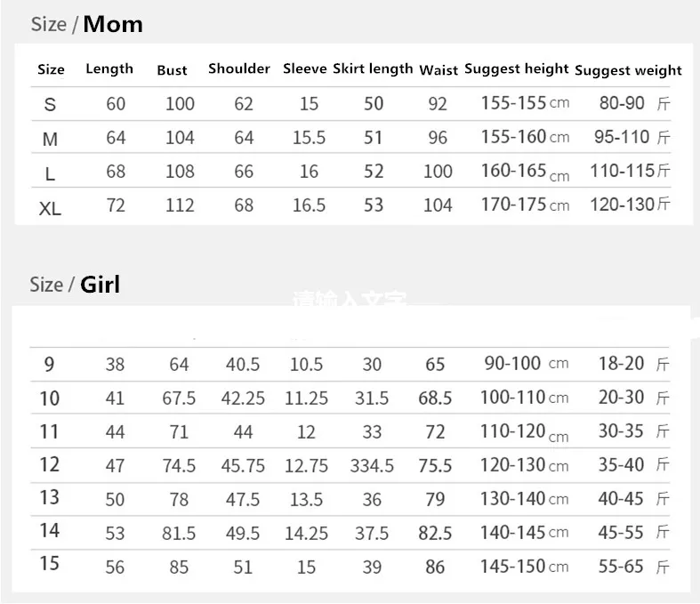The width and height of the screenshot is (700, 604).
Task: Select the Suggest weight column header
Action: pyautogui.click(x=628, y=70)
